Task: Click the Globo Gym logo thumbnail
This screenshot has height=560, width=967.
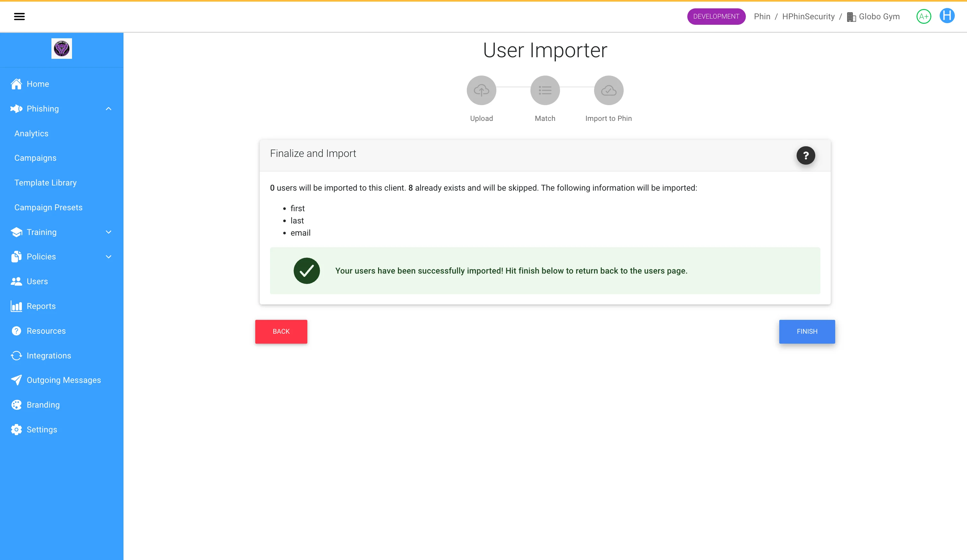Action: pos(62,49)
